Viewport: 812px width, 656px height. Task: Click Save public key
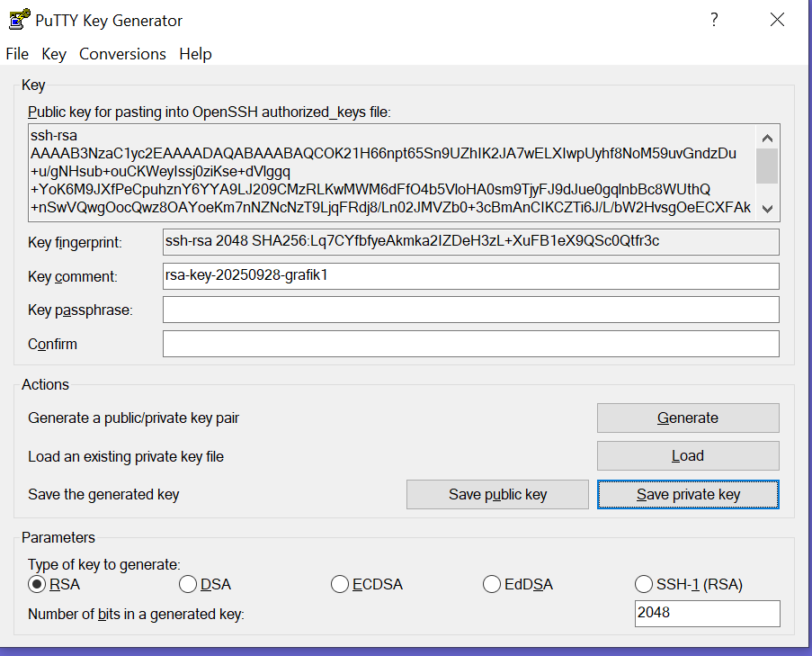pos(497,494)
